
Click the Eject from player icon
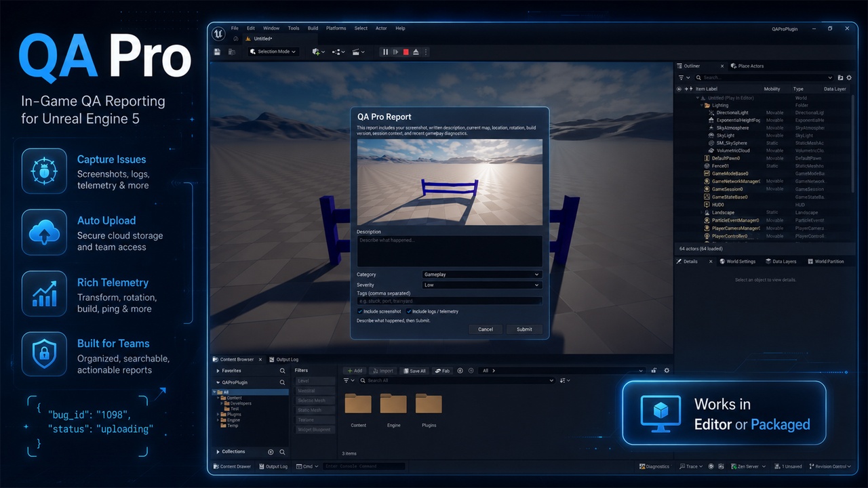416,52
